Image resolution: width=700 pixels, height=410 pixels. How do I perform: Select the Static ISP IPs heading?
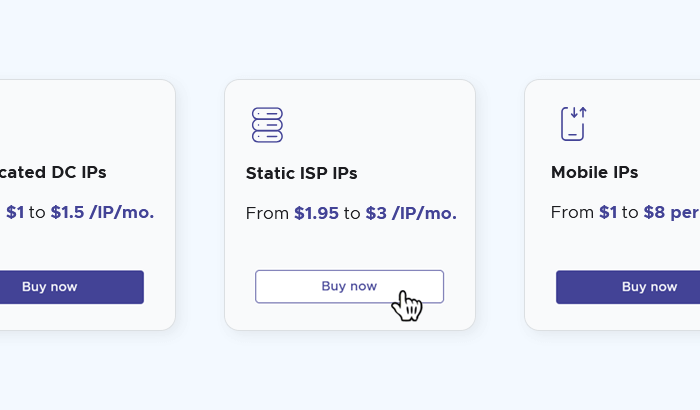[x=301, y=173]
